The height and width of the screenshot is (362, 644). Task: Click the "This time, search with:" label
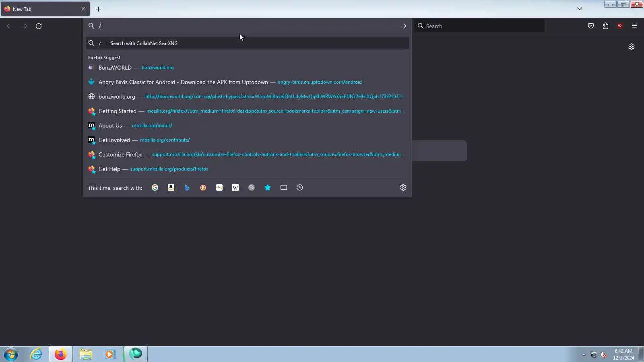point(115,188)
